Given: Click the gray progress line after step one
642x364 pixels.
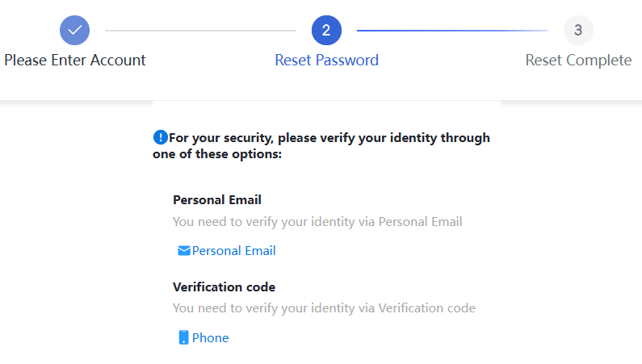Looking at the screenshot, I should coord(200,31).
